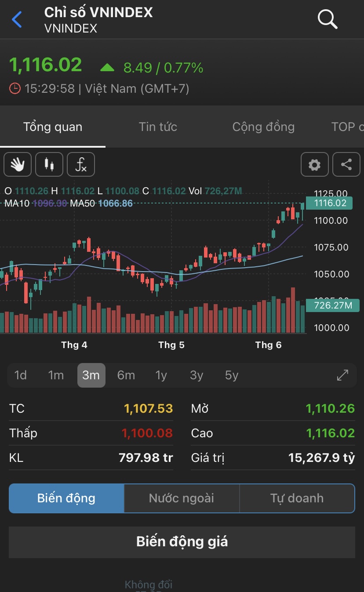
Task: Select the Nước ngoài segment
Action: pyautogui.click(x=182, y=498)
